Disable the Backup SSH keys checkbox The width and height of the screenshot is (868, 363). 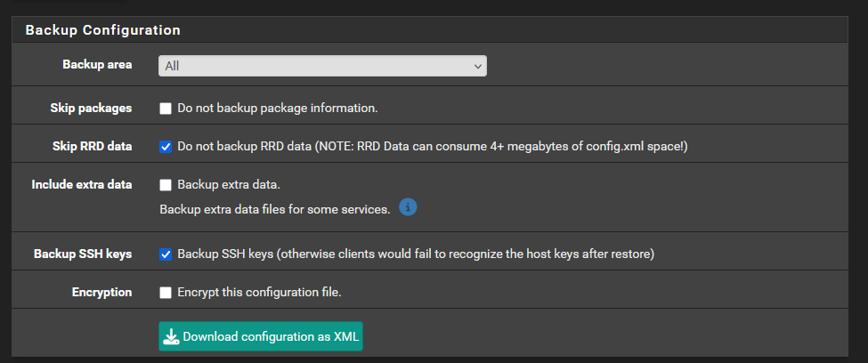(165, 254)
